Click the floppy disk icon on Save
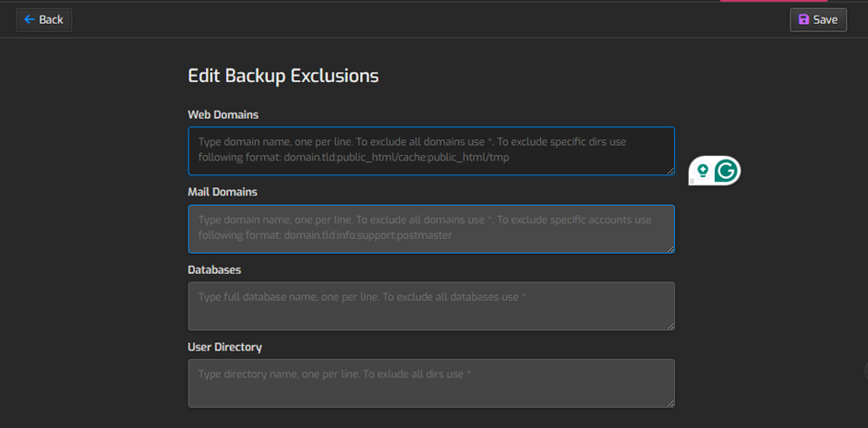Image resolution: width=868 pixels, height=428 pixels. coord(803,19)
